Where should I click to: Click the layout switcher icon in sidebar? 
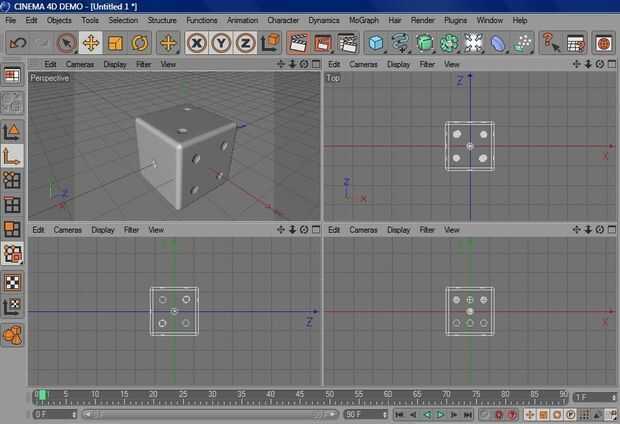[12, 75]
